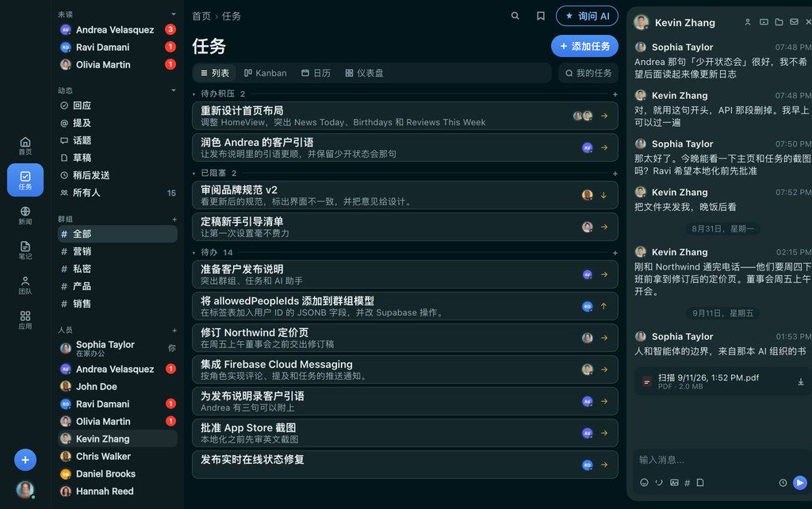Open the 销售 group channel
The image size is (812, 509).
[117, 304]
